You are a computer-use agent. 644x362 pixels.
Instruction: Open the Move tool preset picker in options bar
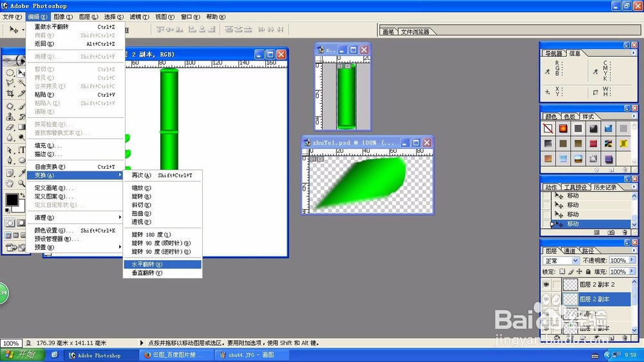tap(23, 30)
